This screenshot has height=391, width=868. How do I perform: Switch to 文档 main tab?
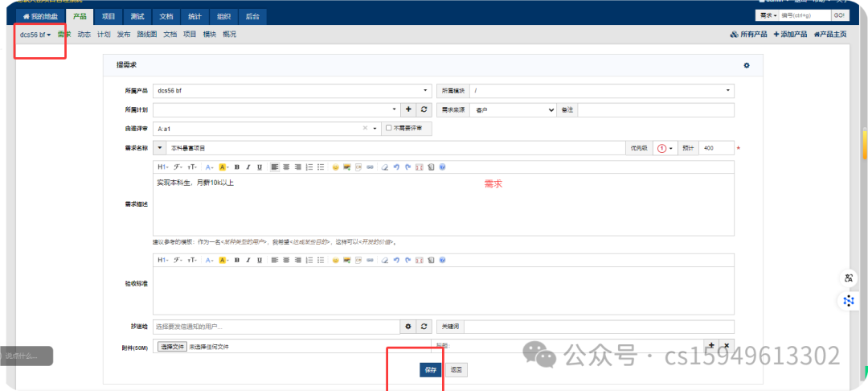[166, 17]
